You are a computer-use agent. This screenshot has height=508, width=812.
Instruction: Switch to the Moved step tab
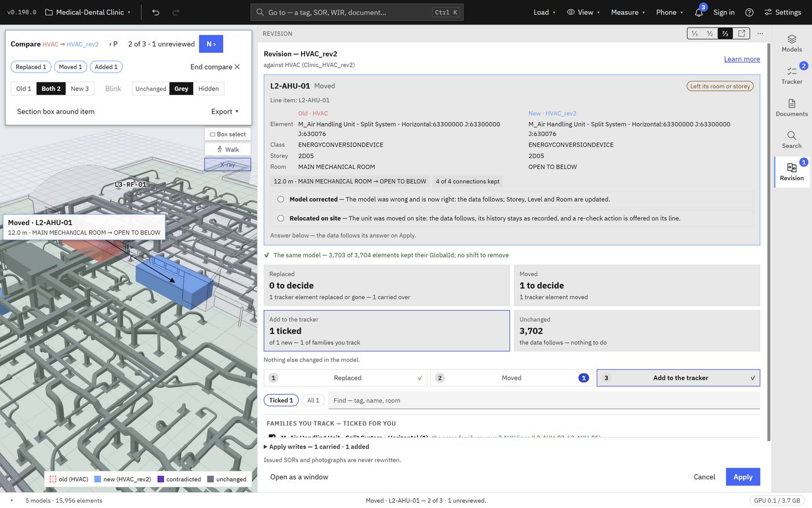point(512,378)
